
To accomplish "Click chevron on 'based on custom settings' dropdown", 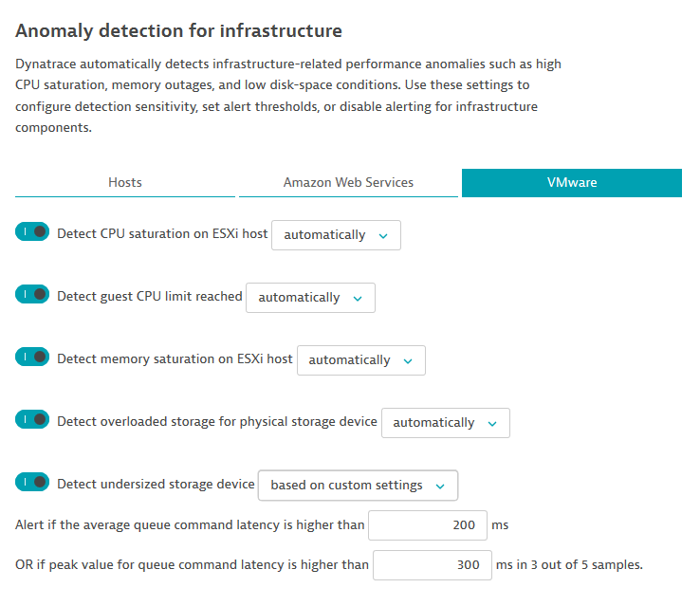I will point(440,486).
